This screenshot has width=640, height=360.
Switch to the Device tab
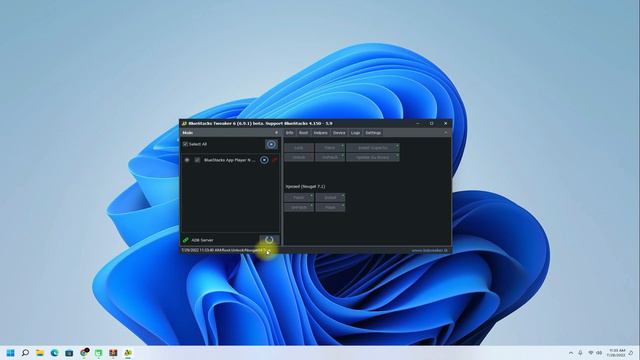pos(339,133)
